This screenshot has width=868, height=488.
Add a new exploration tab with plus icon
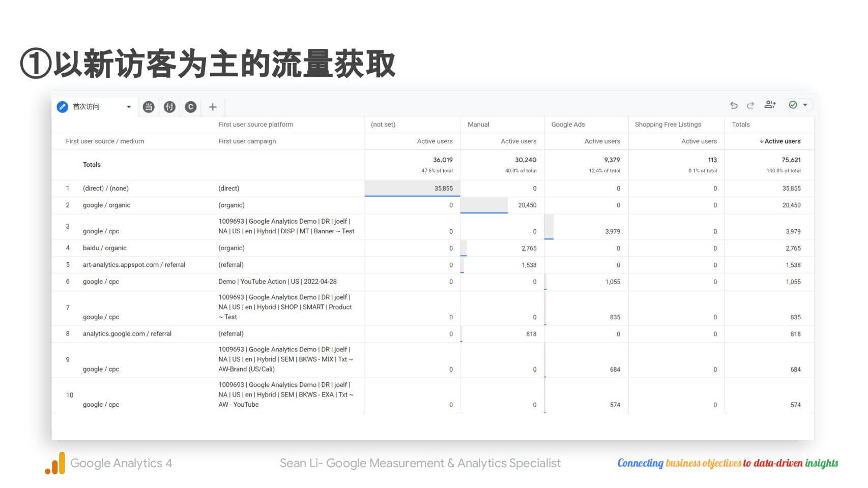tap(213, 107)
